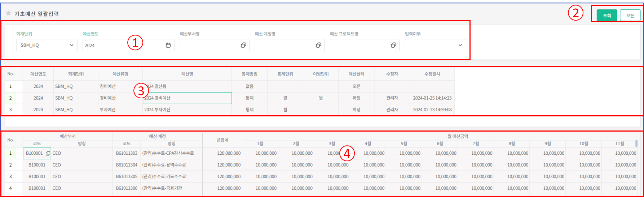Open the 예산 프로젝트명 lookup popup icon

393,45
